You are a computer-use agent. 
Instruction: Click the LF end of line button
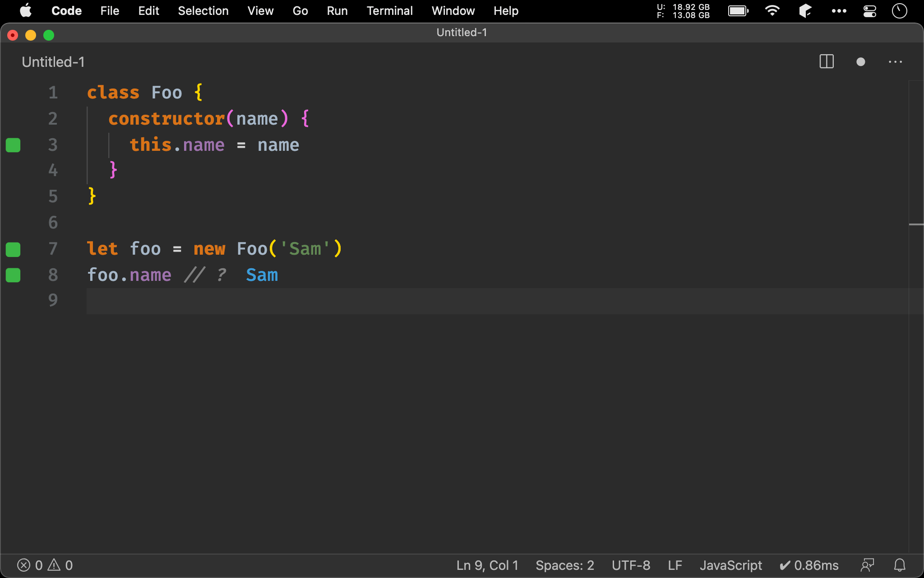(675, 565)
